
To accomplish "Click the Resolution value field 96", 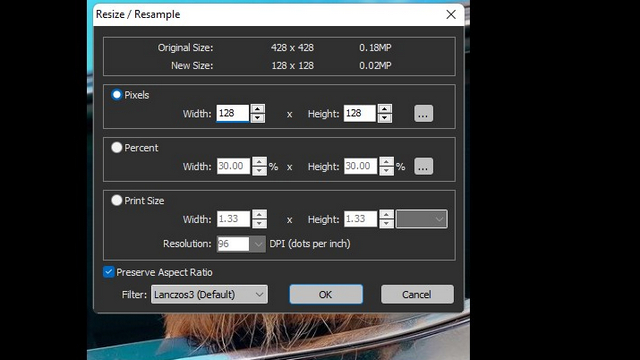I will coord(233,244).
